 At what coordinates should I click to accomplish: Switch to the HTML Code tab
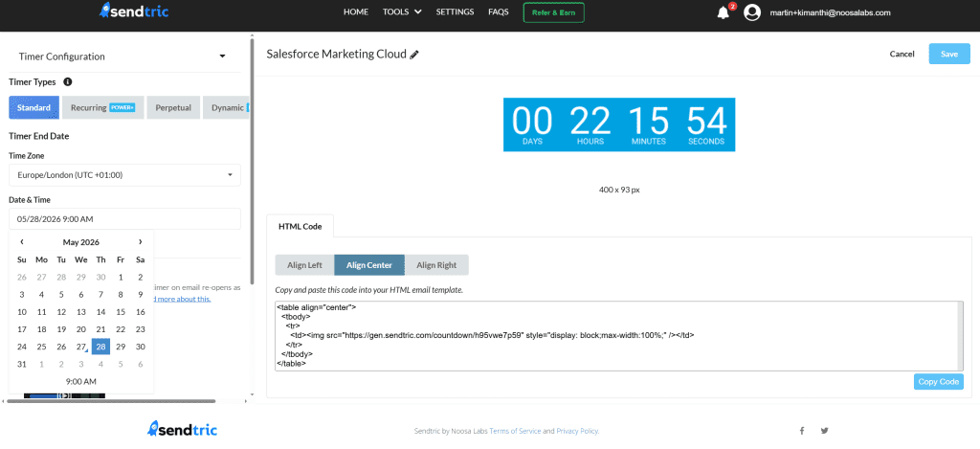pyautogui.click(x=300, y=226)
